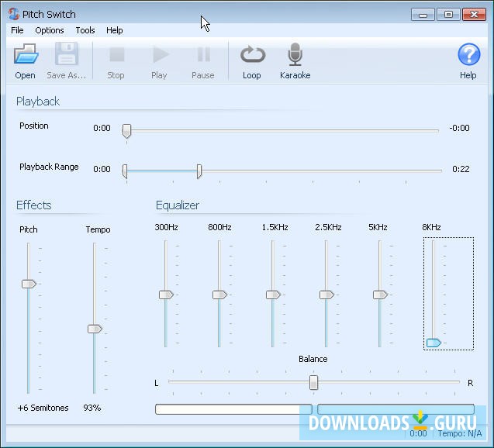Open the Options menu
Image resolution: width=494 pixels, height=448 pixels.
coord(50,30)
